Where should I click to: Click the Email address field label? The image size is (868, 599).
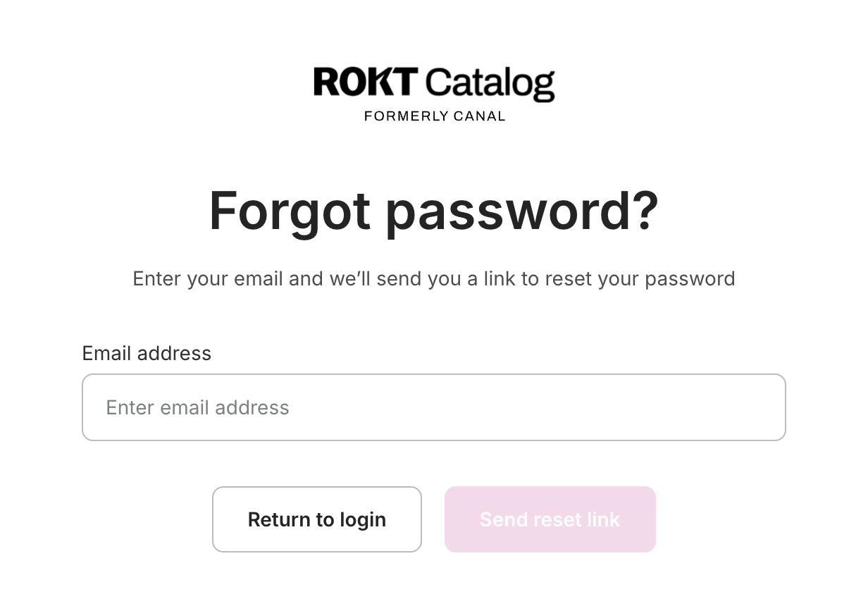tap(147, 353)
